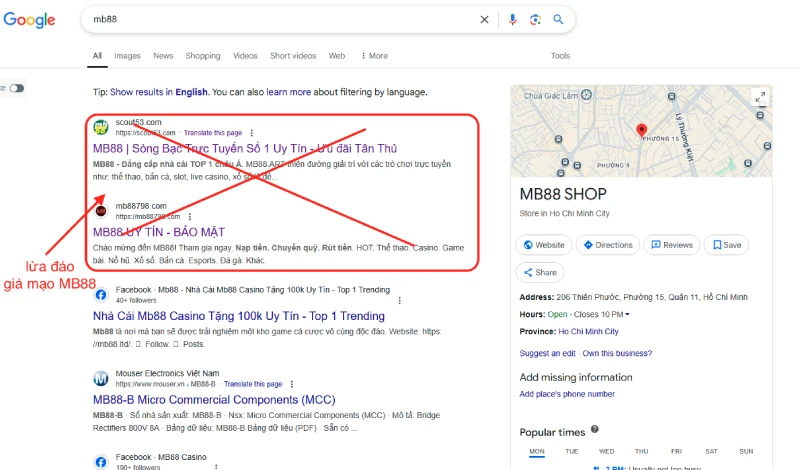Open Google Lens image search icon
Viewport: 800px width, 470px height.
point(535,19)
